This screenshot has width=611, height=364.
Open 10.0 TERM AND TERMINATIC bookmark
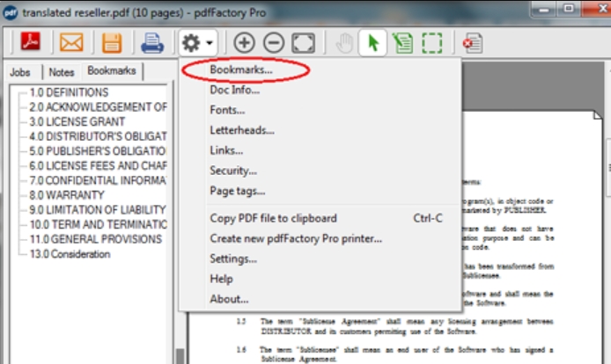(x=99, y=224)
